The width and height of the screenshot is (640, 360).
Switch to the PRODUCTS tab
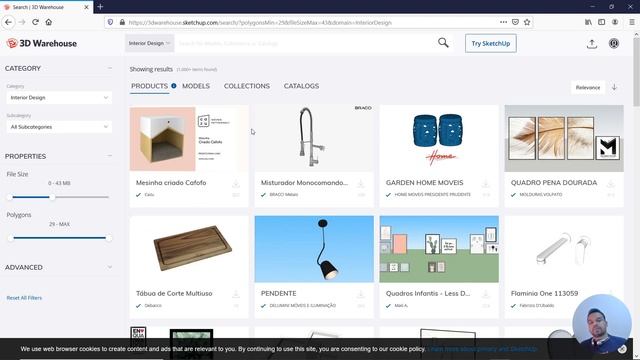[149, 86]
